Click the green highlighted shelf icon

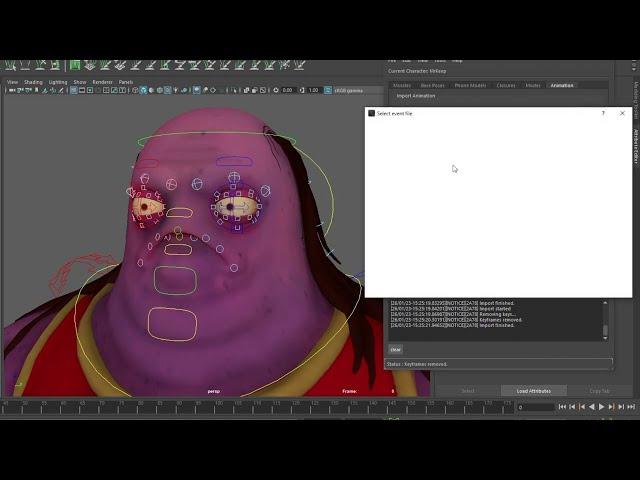click(75, 65)
